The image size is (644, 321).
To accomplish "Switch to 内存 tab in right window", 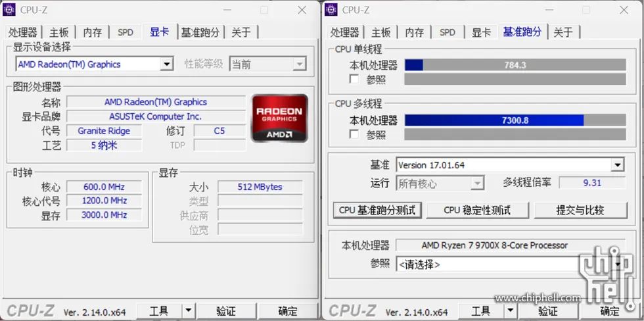I will coord(415,32).
